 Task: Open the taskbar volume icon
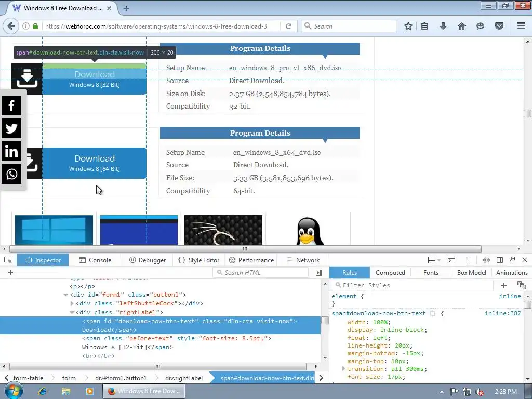[x=480, y=392]
